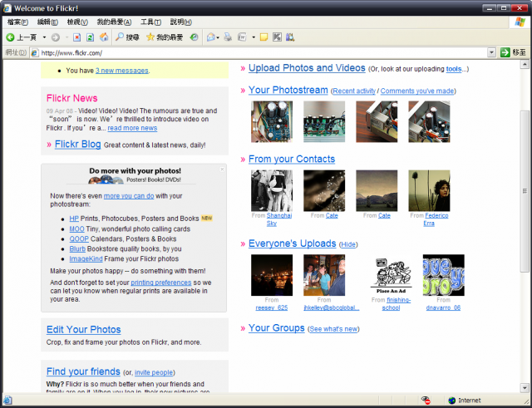Expand the edit button dropdown arrow

click(254, 37)
